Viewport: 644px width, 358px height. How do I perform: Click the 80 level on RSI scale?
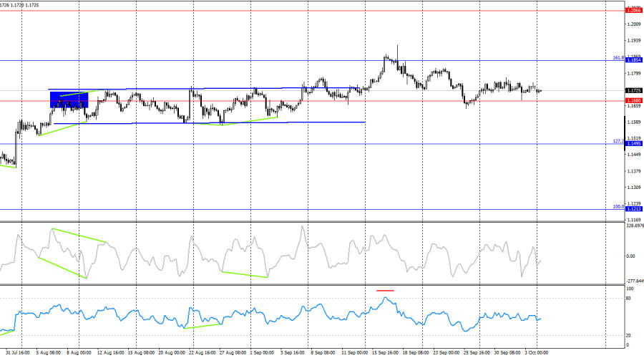pos(629,297)
